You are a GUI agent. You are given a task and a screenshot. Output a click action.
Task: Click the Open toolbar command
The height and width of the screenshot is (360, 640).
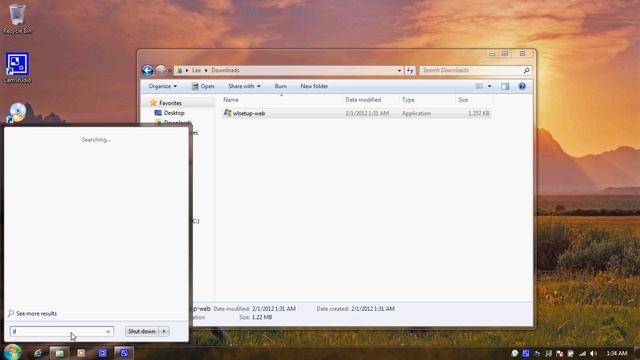[203, 86]
